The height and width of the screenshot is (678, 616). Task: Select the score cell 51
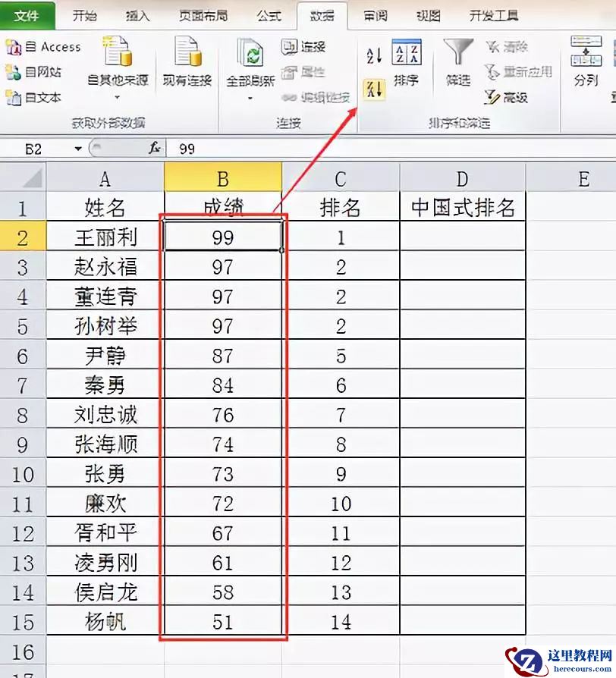point(223,620)
